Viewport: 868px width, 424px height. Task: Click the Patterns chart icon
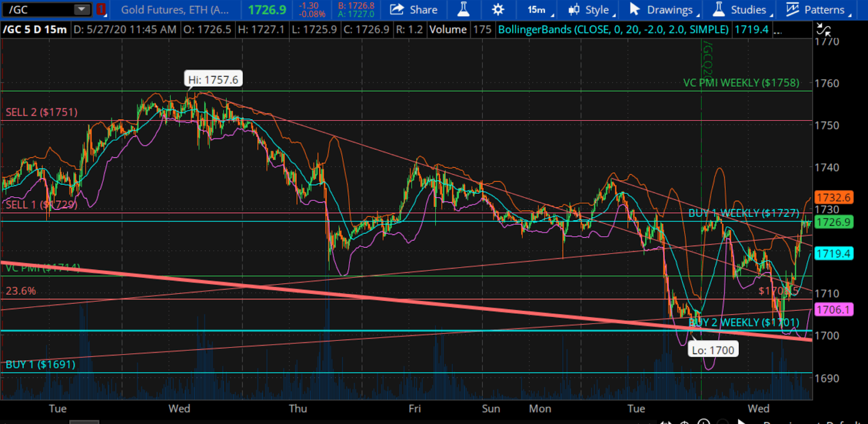(792, 9)
